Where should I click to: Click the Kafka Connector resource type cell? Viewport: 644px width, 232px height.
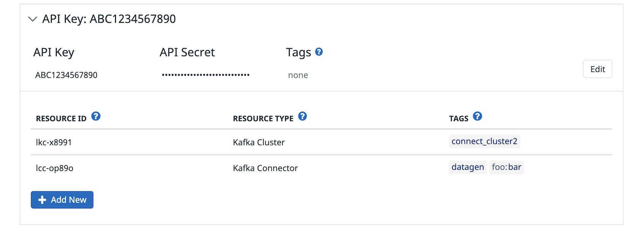(x=265, y=168)
